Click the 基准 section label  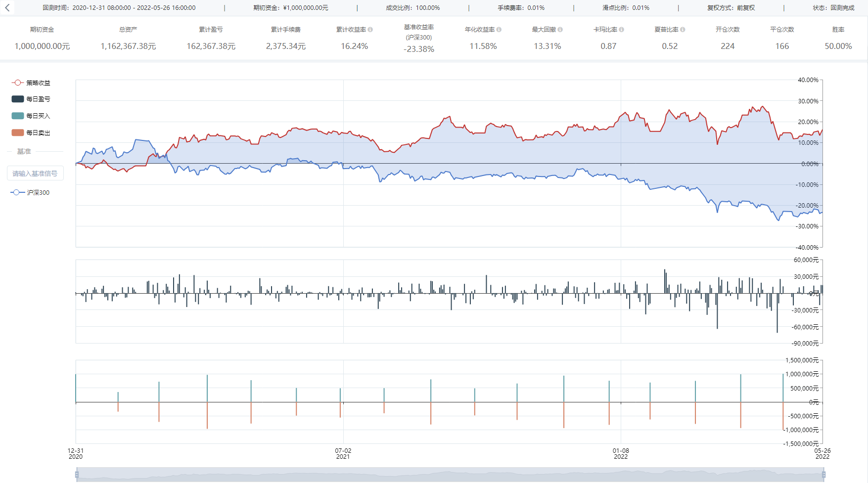(x=24, y=151)
